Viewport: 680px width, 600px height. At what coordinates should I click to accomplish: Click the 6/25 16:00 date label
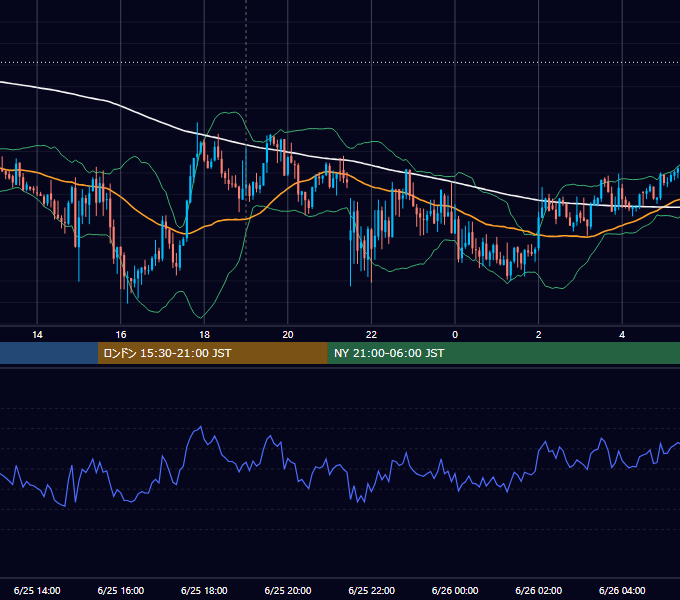pyautogui.click(x=121, y=590)
